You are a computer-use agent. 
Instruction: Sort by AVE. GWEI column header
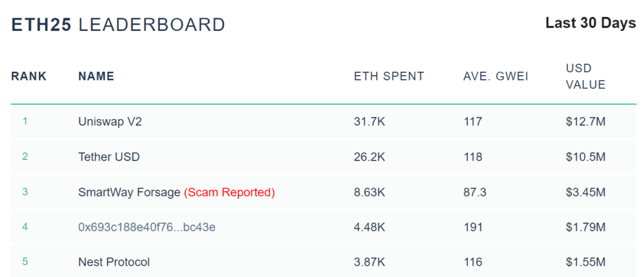(x=497, y=76)
